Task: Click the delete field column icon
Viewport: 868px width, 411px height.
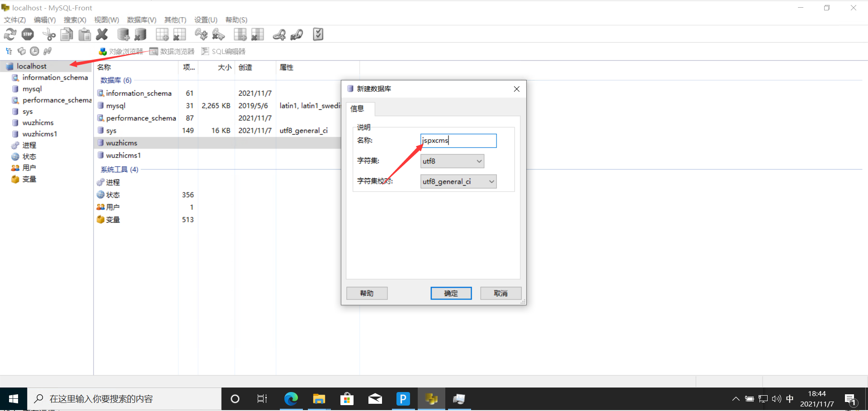Action: tap(258, 34)
